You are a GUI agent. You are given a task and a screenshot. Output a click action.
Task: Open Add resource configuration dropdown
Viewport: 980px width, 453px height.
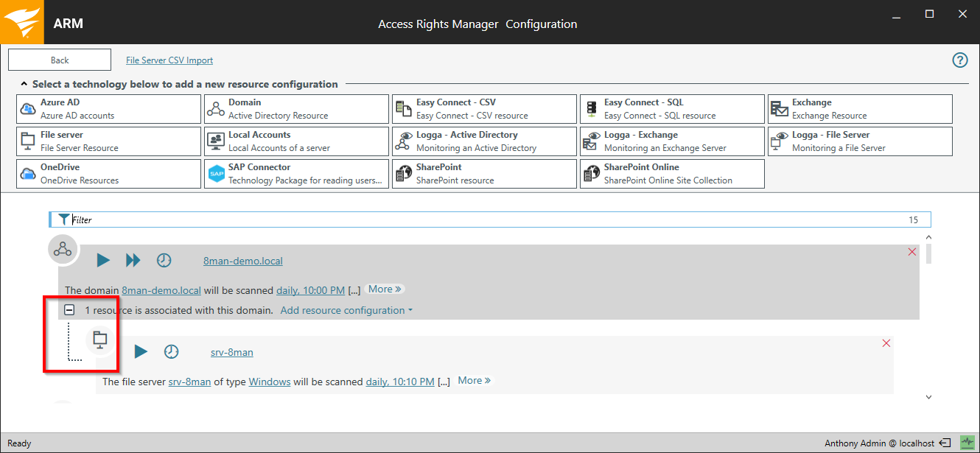346,310
